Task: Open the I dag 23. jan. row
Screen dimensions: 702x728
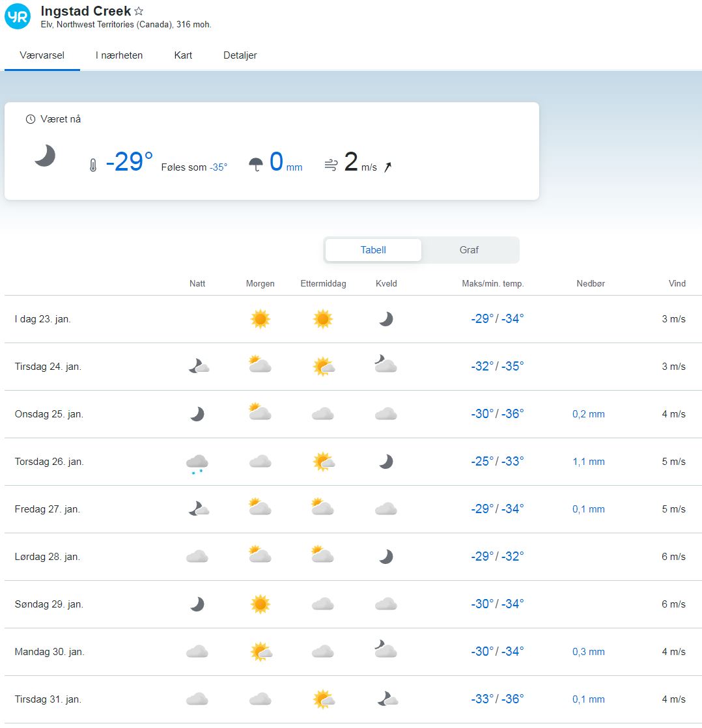Action: tap(43, 319)
